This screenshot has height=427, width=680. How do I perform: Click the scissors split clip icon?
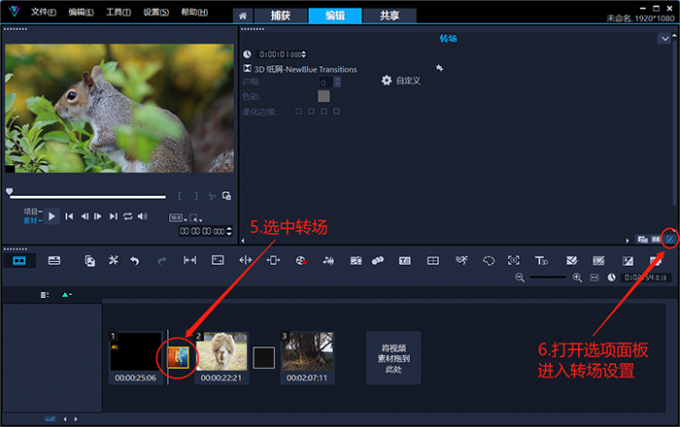coord(211,196)
